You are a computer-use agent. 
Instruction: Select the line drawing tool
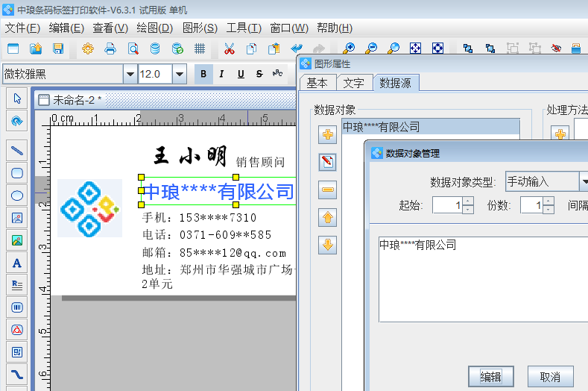(16, 150)
